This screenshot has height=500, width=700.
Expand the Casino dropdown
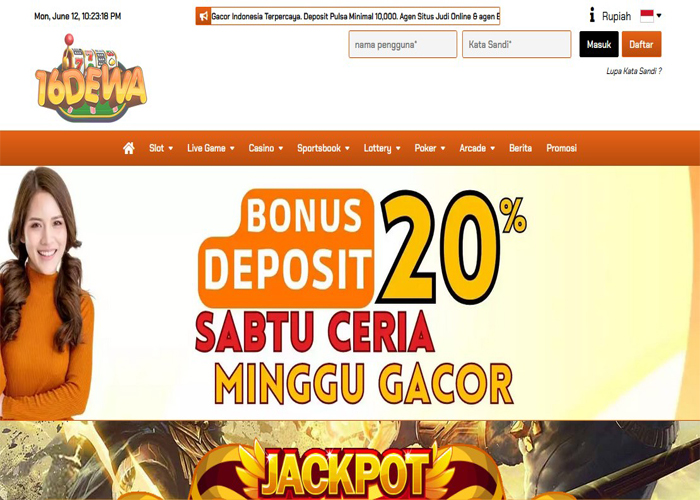(266, 148)
